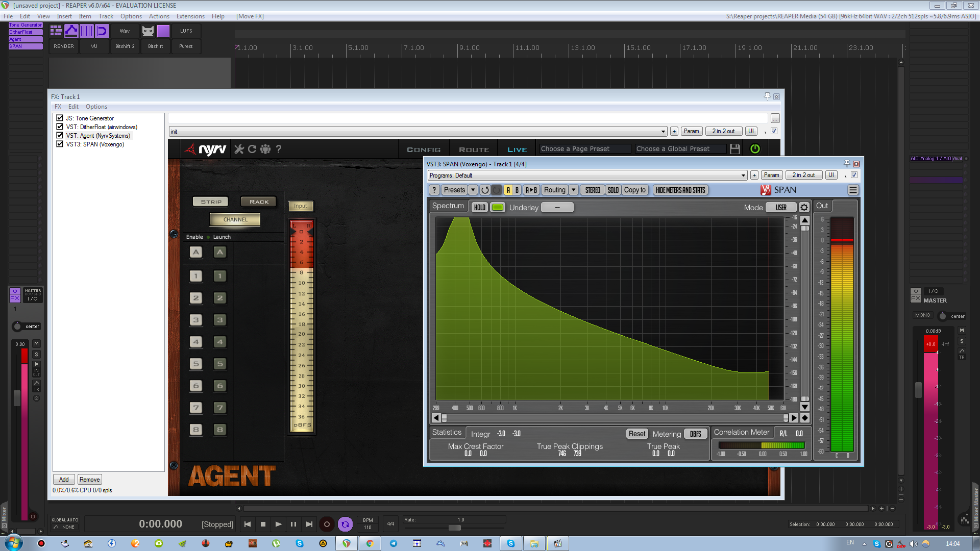This screenshot has height=551, width=980.
Task: Reset SPAN statistics
Action: click(637, 434)
